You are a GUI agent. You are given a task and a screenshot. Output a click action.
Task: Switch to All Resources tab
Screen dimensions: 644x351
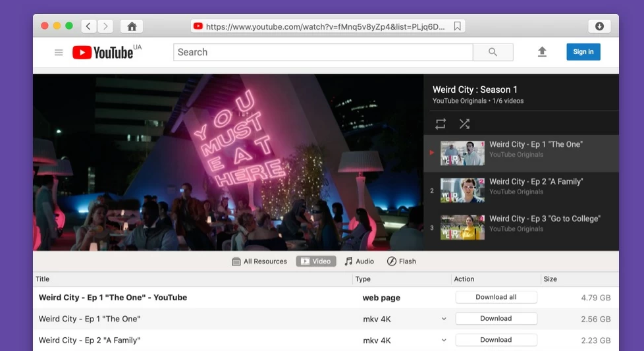pos(259,261)
